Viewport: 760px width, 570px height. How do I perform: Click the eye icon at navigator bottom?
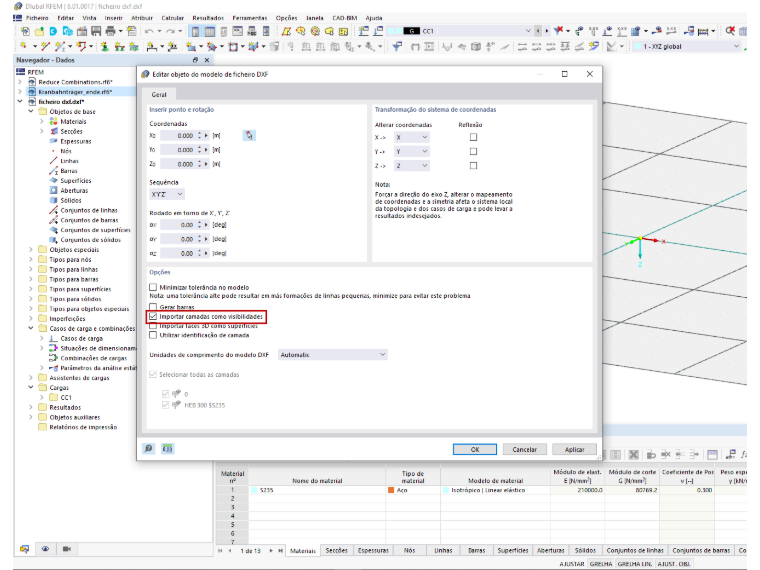[x=45, y=549]
